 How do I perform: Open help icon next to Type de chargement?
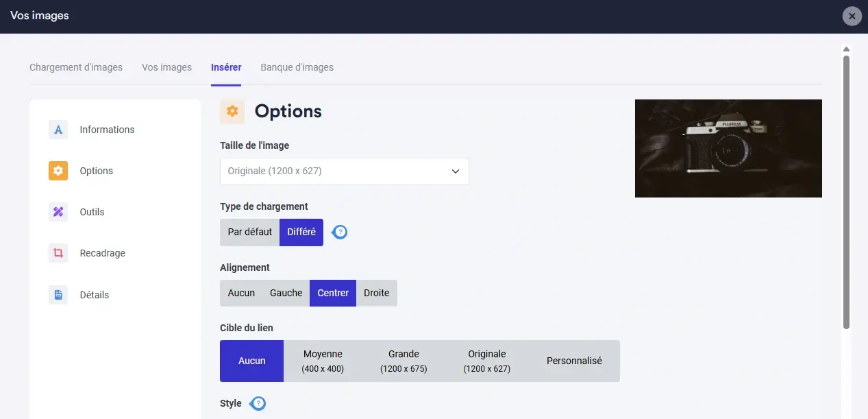340,232
